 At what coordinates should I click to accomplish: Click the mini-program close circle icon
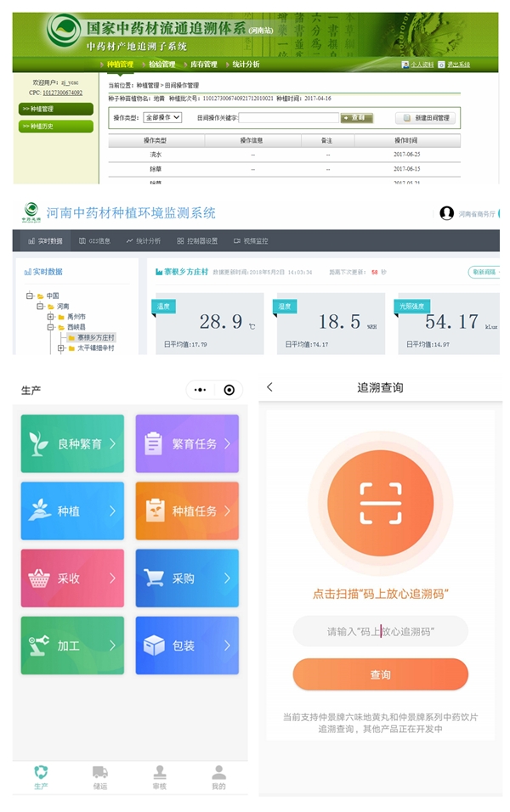229,390
